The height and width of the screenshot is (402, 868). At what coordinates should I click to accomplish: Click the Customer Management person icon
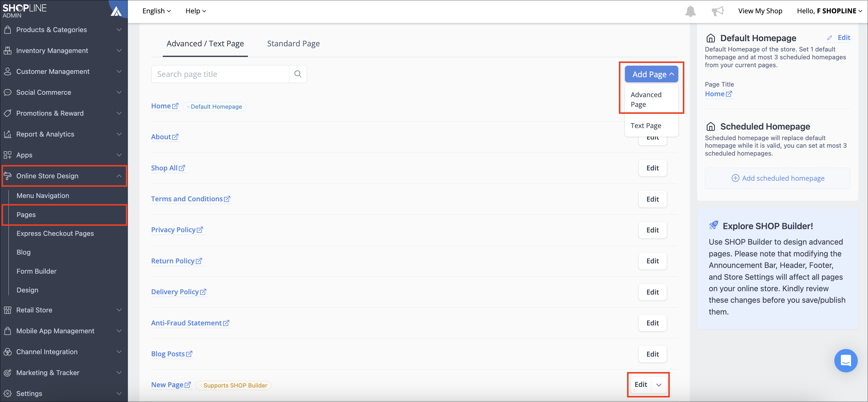point(7,71)
